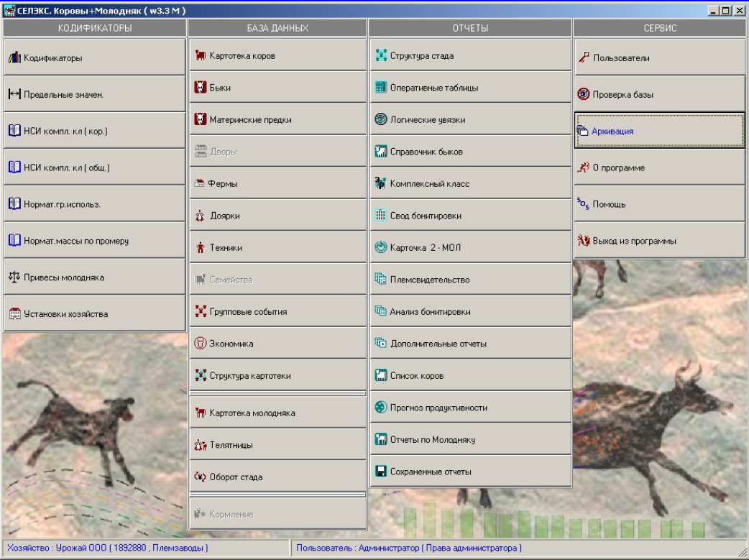749x560 pixels.
Task: Click the БАЗА ДАННЫХ column header
Action: (x=277, y=28)
